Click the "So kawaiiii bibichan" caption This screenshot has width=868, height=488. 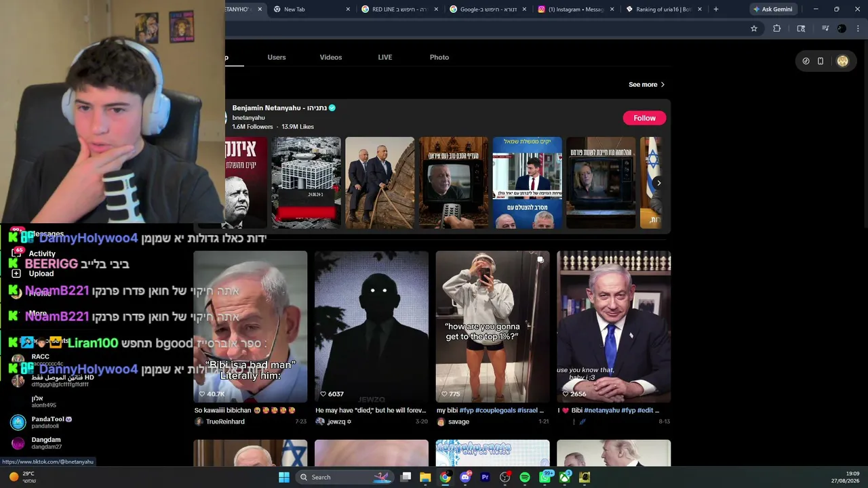[x=245, y=410]
